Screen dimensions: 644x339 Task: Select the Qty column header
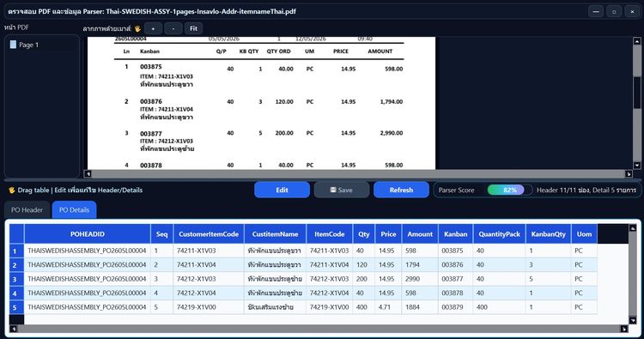click(364, 234)
